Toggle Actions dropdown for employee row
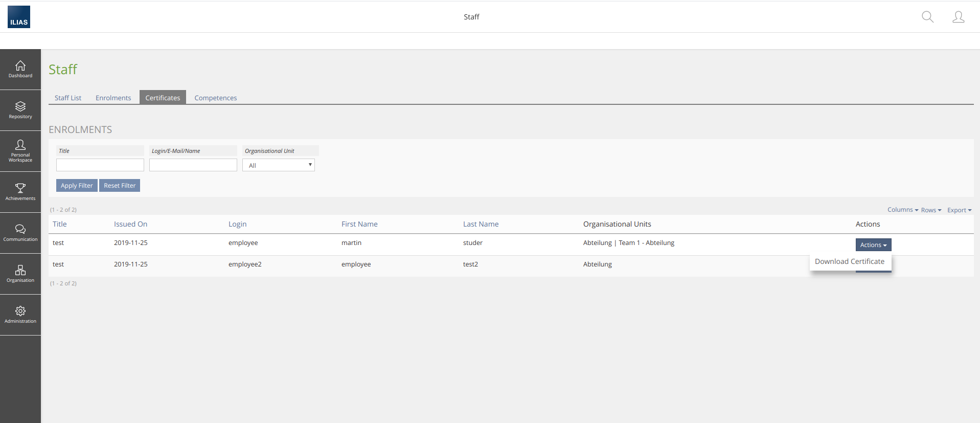The image size is (980, 423). click(x=873, y=245)
